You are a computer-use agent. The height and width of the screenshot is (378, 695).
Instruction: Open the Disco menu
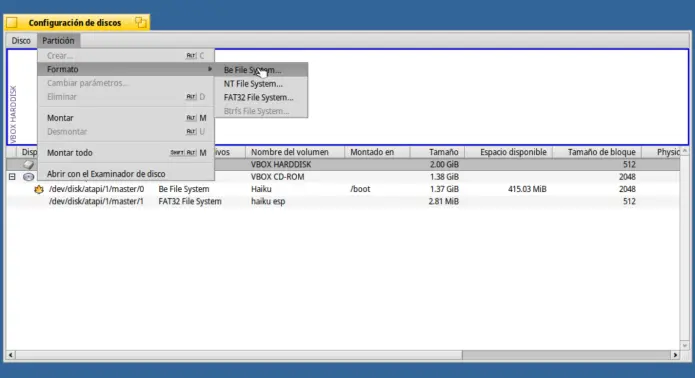[21, 41]
